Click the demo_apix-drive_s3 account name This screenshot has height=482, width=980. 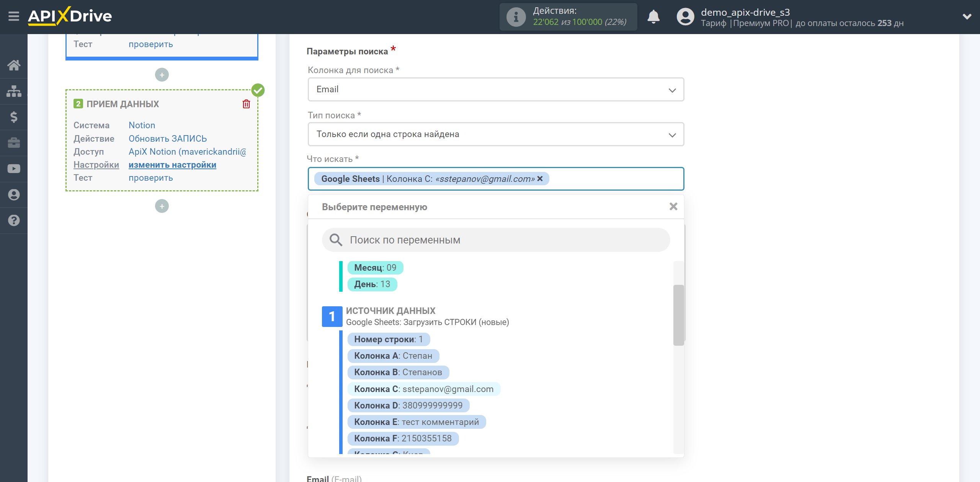click(x=745, y=12)
